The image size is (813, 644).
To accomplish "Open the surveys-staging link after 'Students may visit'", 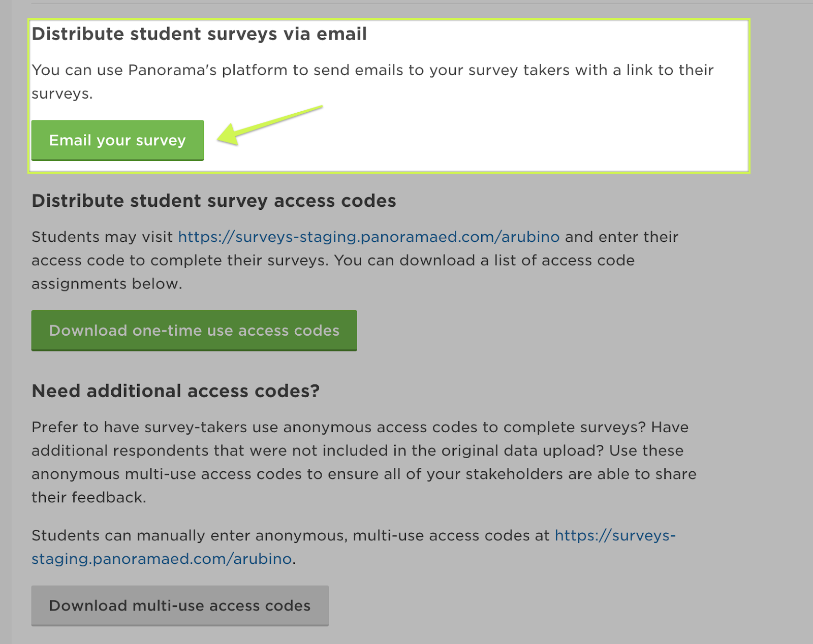I will [x=368, y=237].
